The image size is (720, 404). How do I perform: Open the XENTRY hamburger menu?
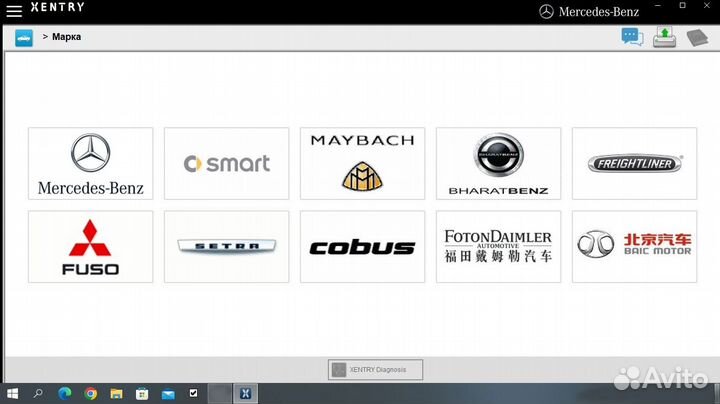pos(14,9)
